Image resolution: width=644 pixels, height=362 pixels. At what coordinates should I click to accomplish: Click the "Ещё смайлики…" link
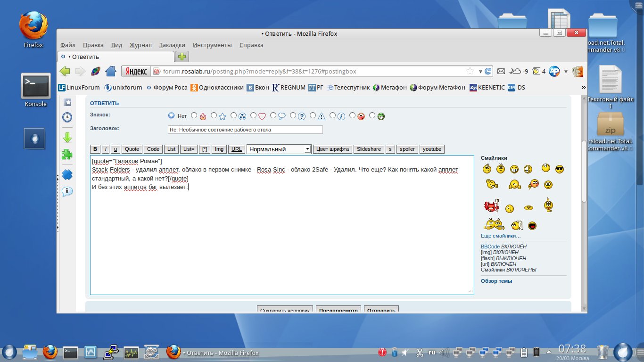point(501,236)
